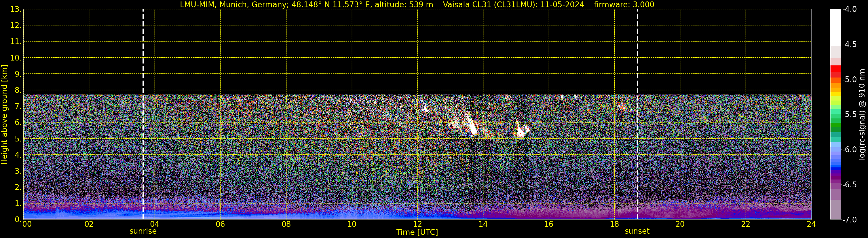Select the "sunset" label below the axis
Viewport: 868px width, 238px height.
(637, 231)
